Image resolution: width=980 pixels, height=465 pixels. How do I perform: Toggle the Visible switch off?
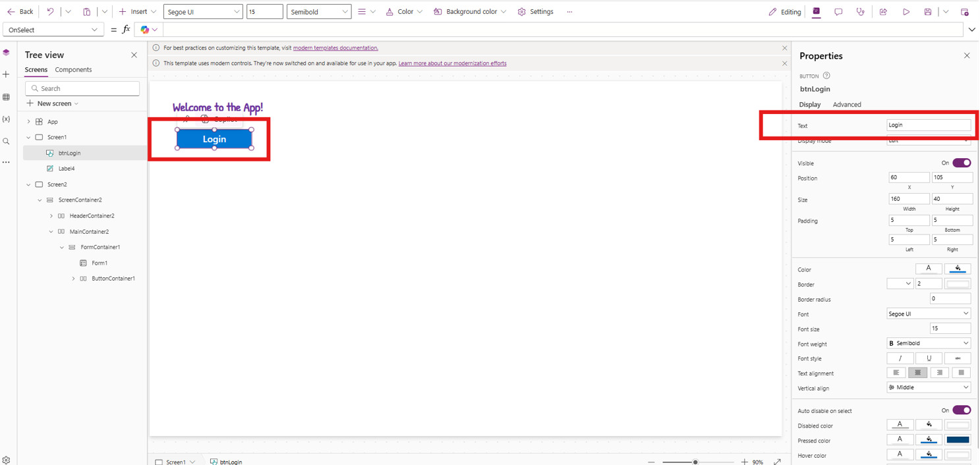962,163
